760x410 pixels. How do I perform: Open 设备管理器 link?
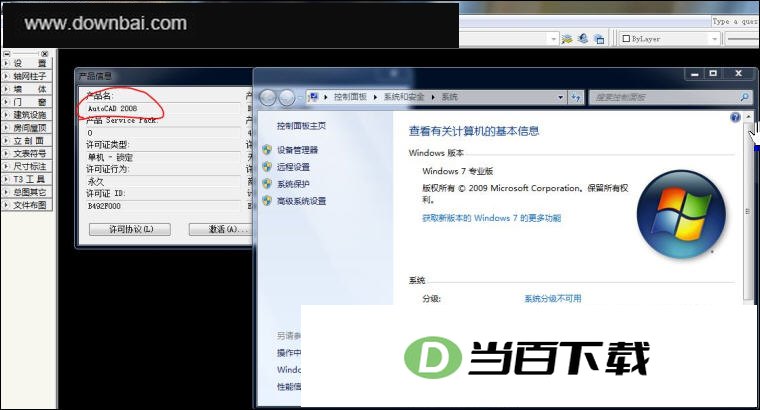pos(297,150)
